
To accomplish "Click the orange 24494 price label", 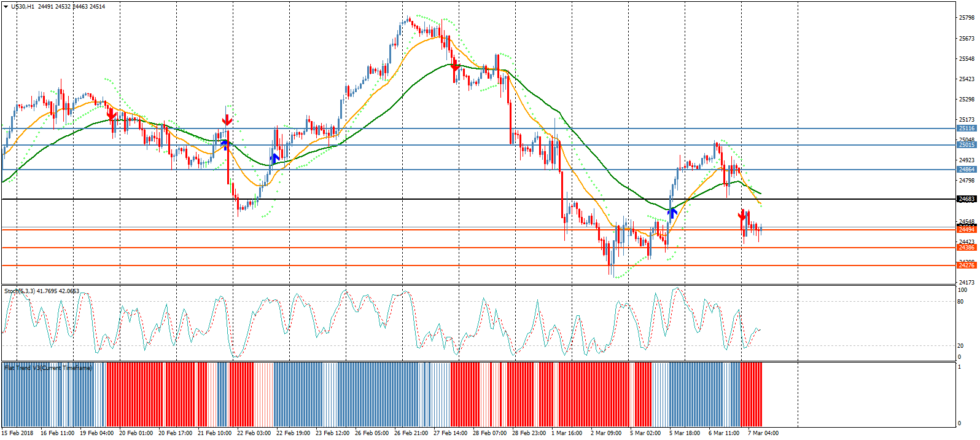I will [966, 230].
